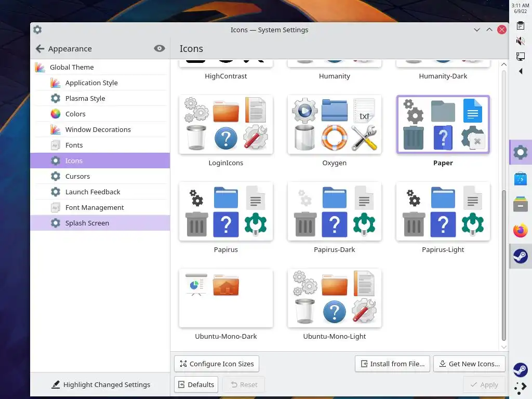Open Discover store from the panel
The width and height of the screenshot is (532, 399).
(521, 179)
